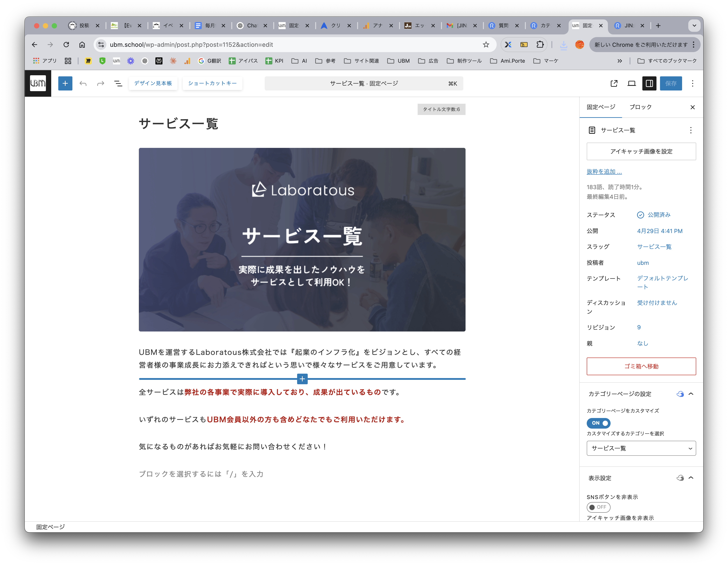Click the ショートカットキー button
This screenshot has height=565, width=728.
[x=212, y=83]
